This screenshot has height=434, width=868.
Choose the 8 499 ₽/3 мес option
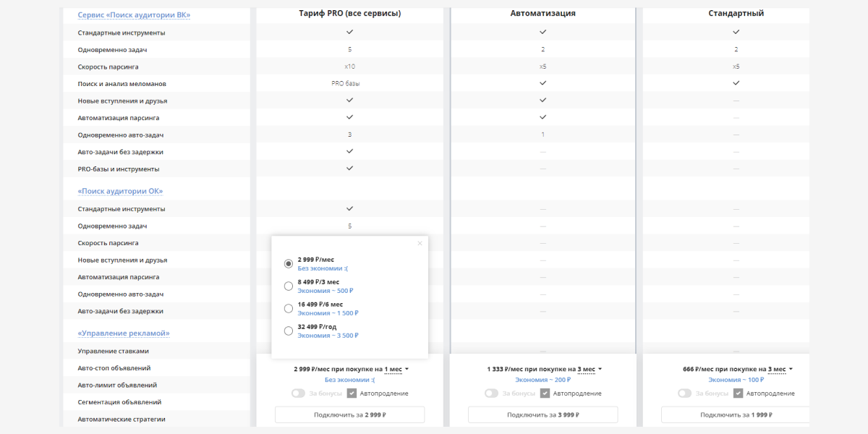289,286
